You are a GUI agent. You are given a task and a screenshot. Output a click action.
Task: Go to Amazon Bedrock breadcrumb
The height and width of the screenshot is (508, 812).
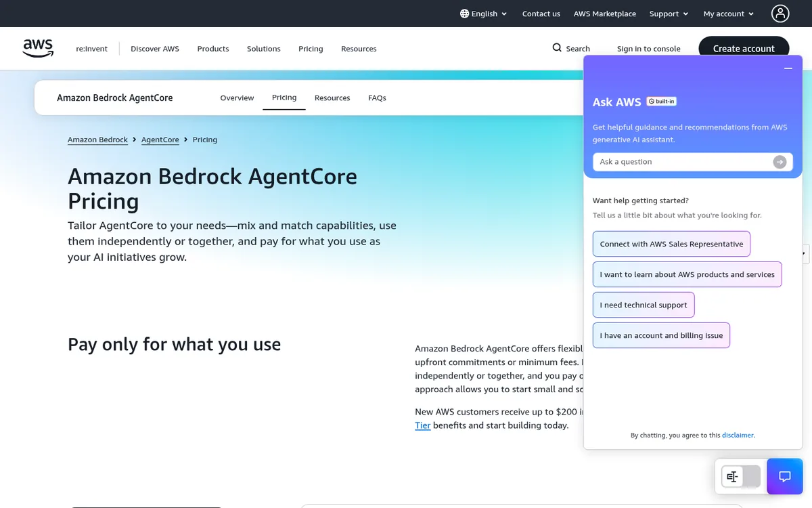point(97,140)
